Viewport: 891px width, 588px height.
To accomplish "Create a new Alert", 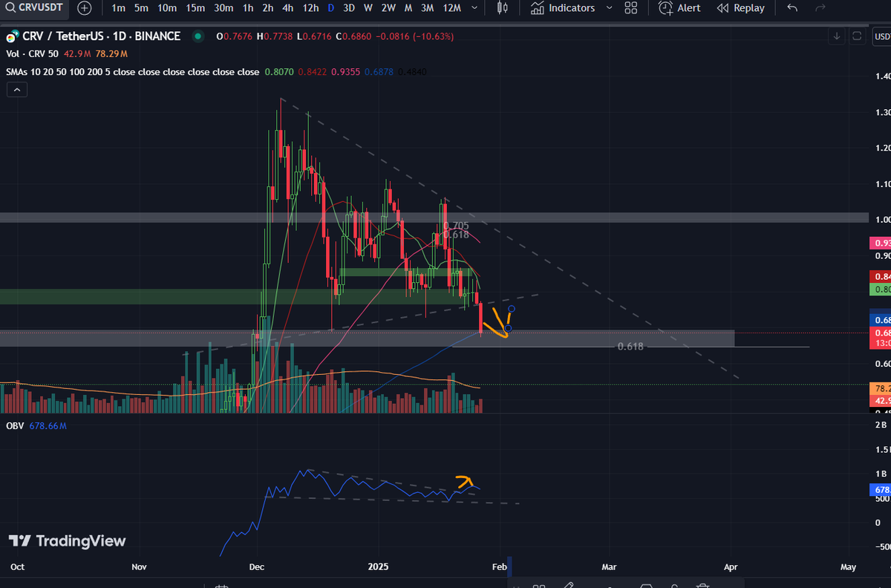I will pyautogui.click(x=679, y=8).
